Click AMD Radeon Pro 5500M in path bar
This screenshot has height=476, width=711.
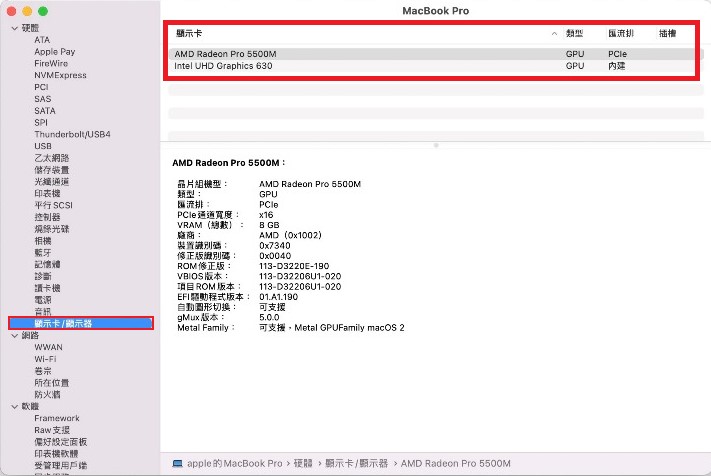[x=456, y=463]
